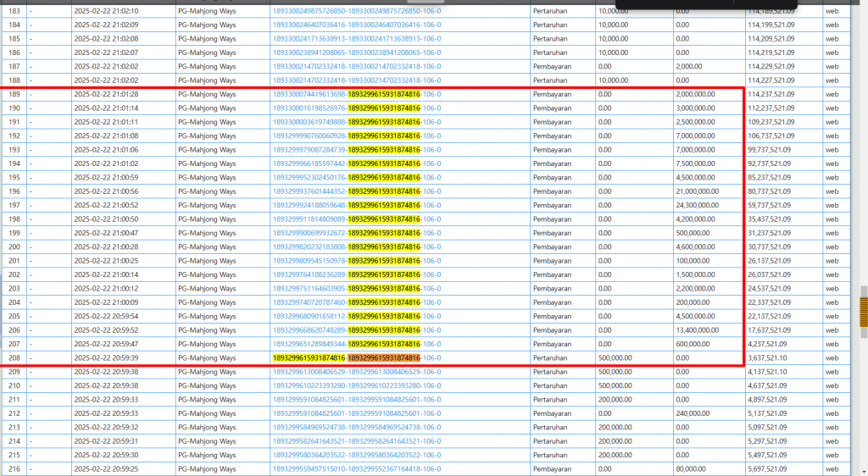Select row number 200 cell
The image size is (868, 476).
(x=14, y=246)
